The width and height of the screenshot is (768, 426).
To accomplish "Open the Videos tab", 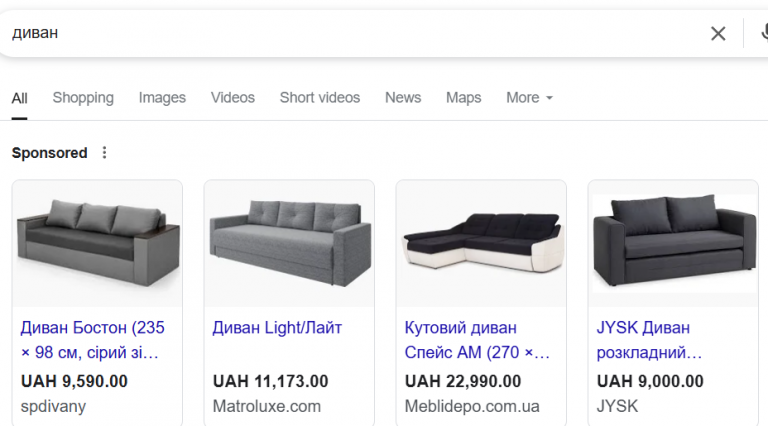I will [x=233, y=97].
